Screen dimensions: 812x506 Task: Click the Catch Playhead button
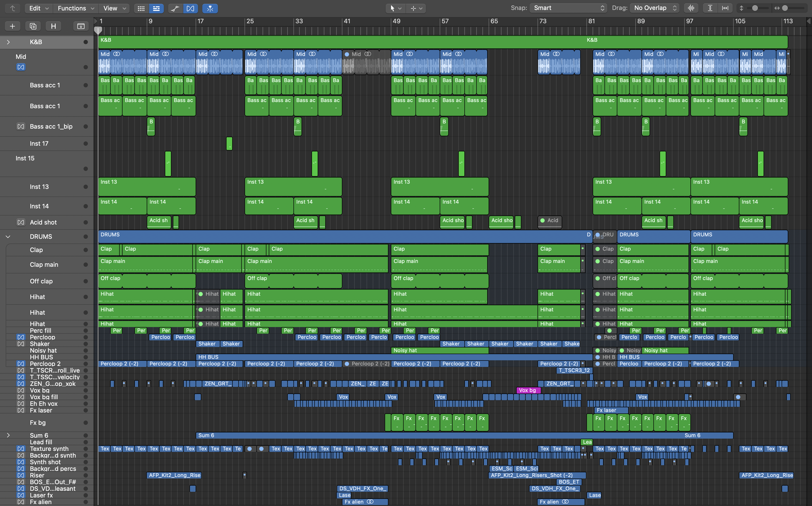[210, 8]
